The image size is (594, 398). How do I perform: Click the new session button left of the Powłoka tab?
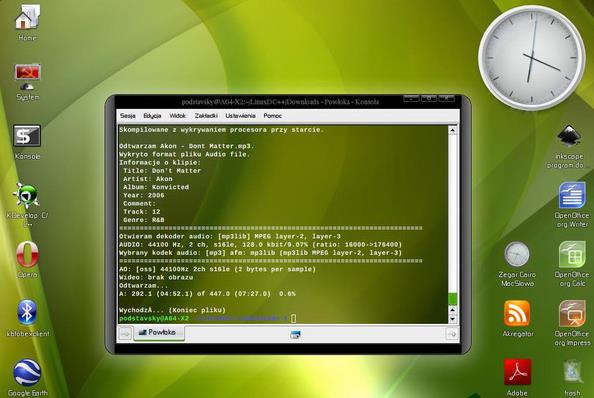pos(125,333)
